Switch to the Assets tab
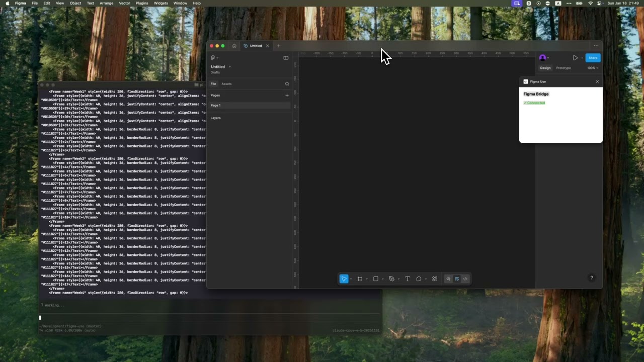Viewport: 644px width, 362px height. pyautogui.click(x=226, y=83)
